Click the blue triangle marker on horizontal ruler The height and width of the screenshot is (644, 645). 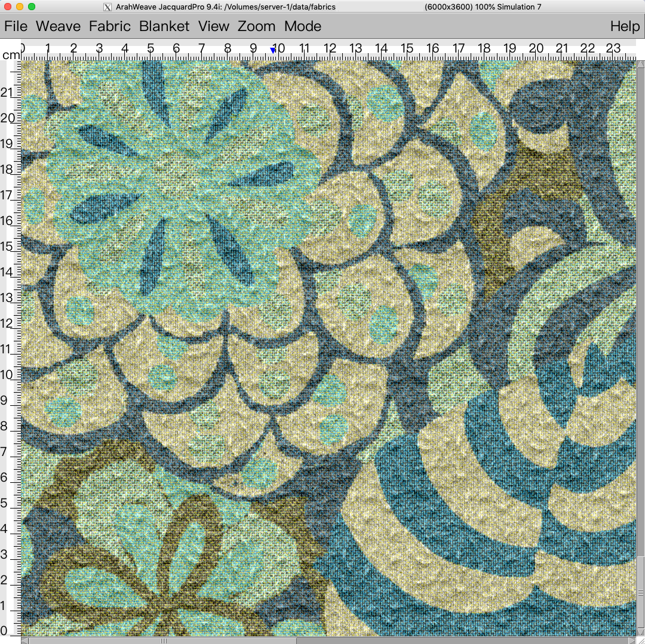coord(272,50)
